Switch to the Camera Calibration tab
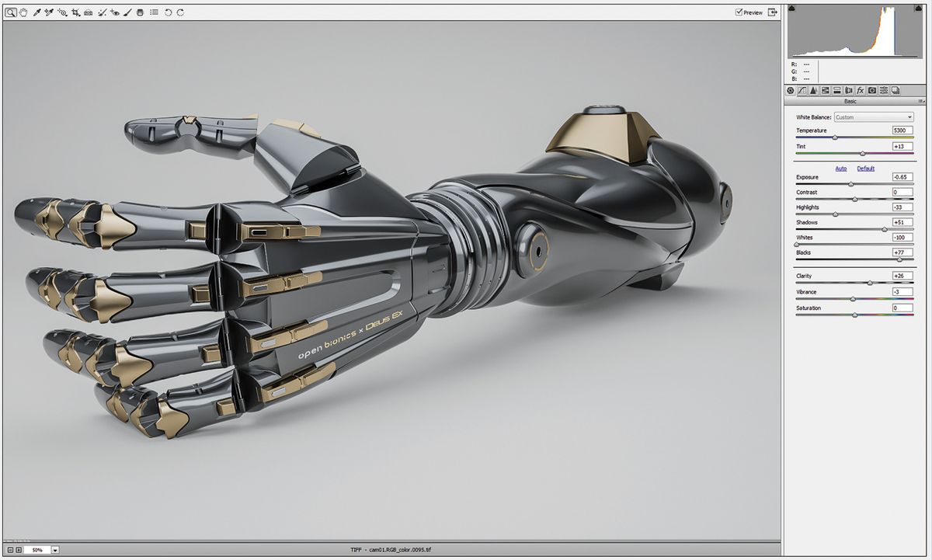 coord(872,90)
